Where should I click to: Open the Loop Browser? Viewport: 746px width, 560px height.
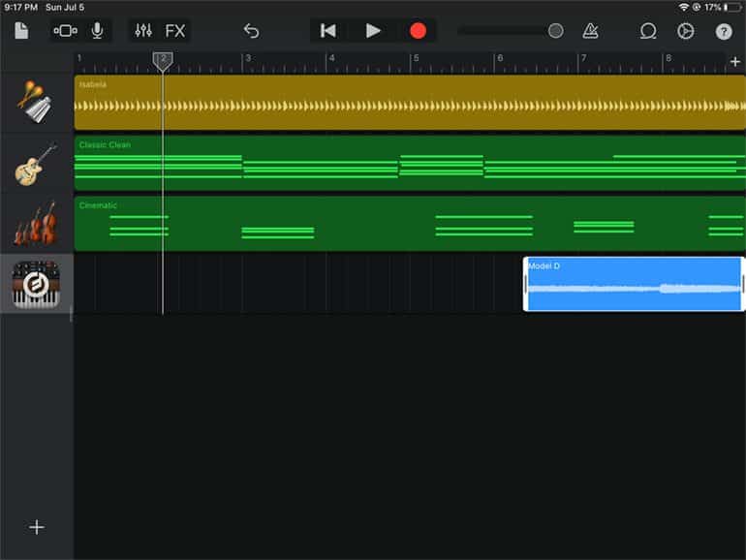[647, 31]
